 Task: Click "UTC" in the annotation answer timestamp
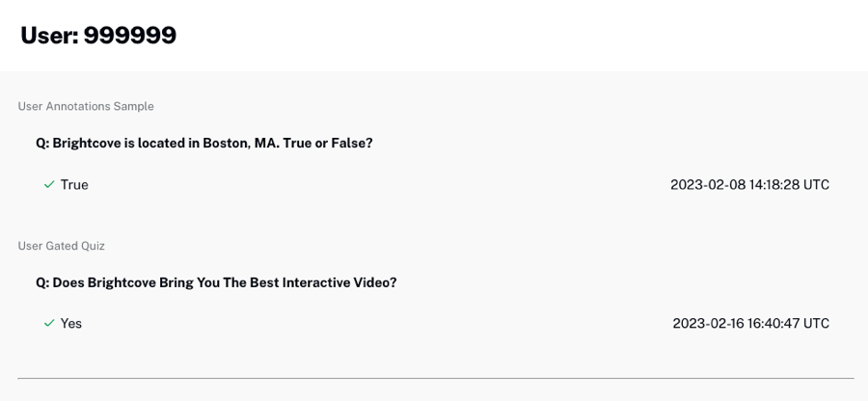coord(817,184)
